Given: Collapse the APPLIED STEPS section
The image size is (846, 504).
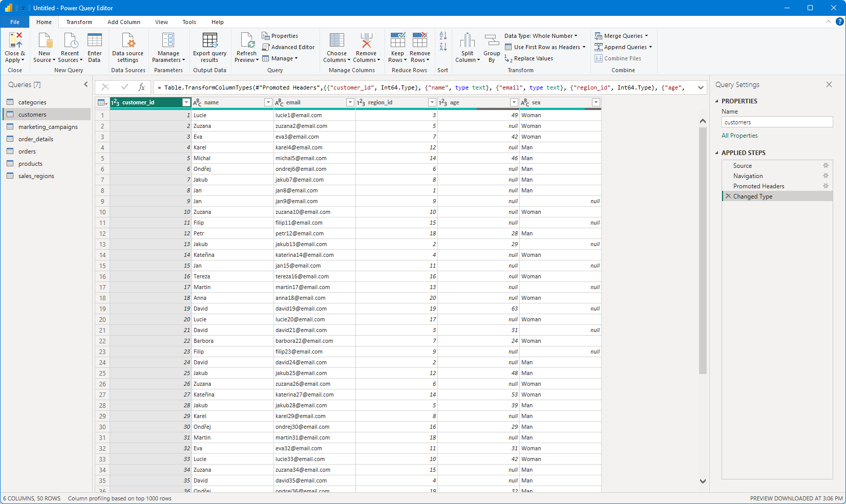Looking at the screenshot, I should 717,153.
